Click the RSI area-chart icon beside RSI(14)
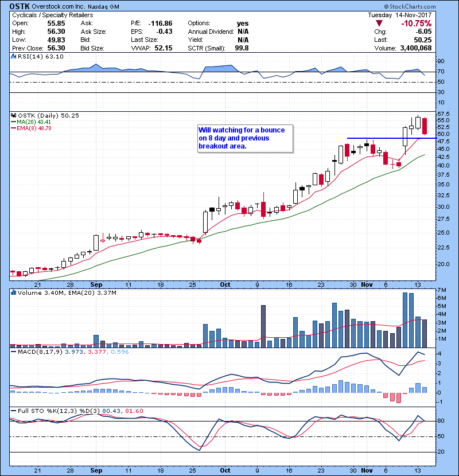 click(x=13, y=56)
